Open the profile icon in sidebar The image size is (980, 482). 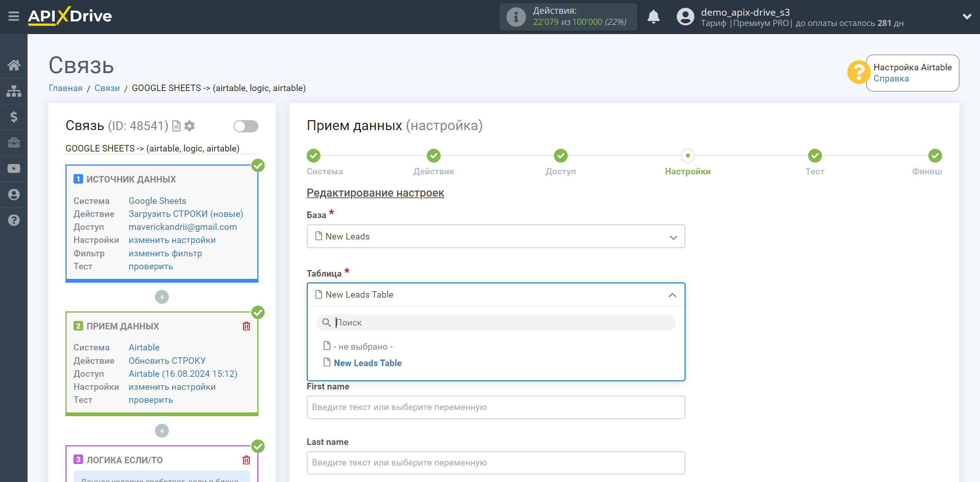[14, 194]
